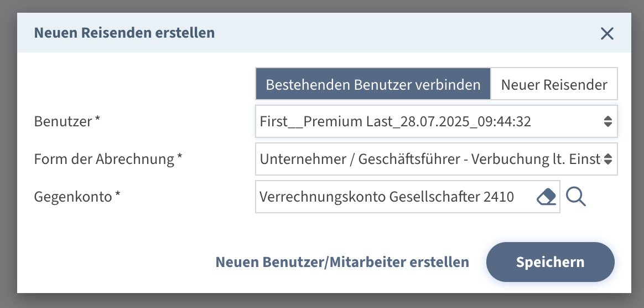Viewport: 644px width, 308px height.
Task: Click the required asterisk beside Benutzer
Action: [97, 120]
